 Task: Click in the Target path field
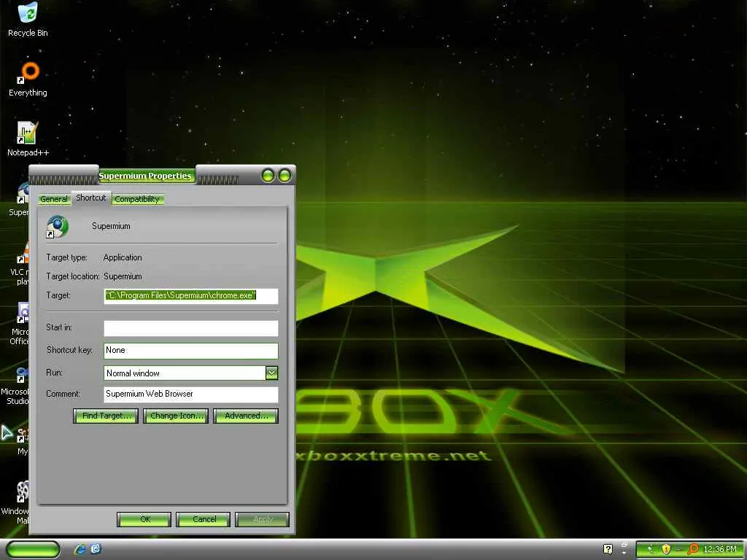(191, 296)
